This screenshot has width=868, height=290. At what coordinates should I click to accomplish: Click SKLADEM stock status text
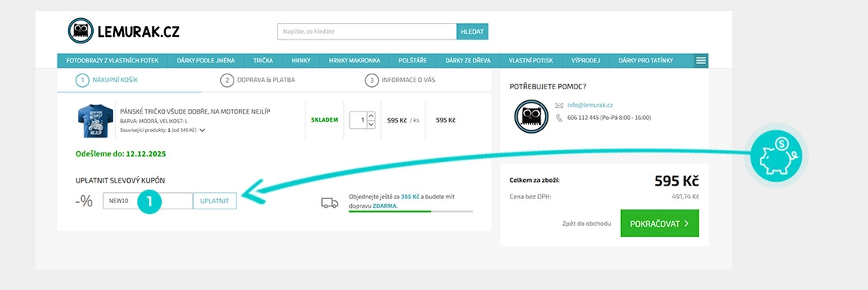pyautogui.click(x=324, y=120)
